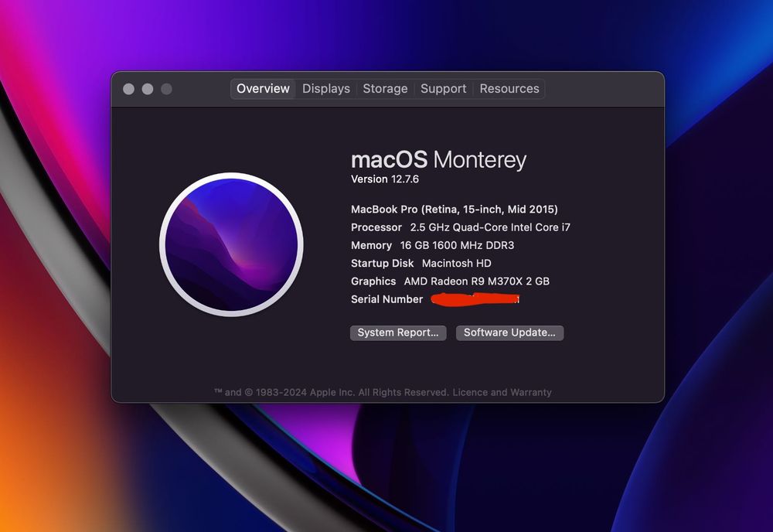The image size is (773, 532).
Task: Click the 'macOS Monterey' heading
Action: coord(439,160)
